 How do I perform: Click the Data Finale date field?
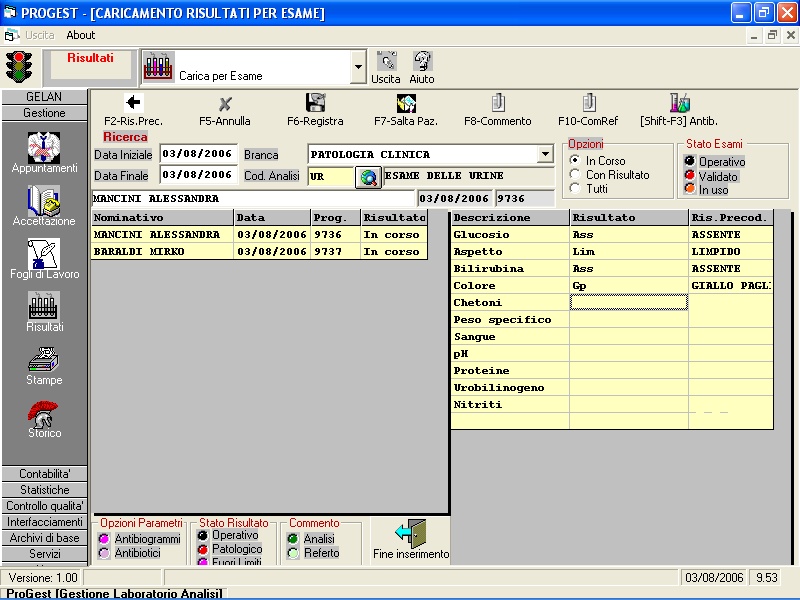tap(198, 175)
